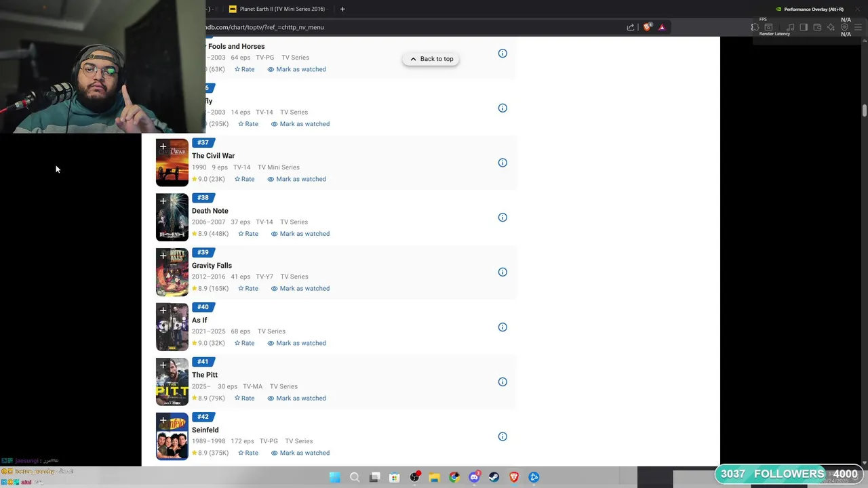Image resolution: width=868 pixels, height=488 pixels.
Task: Mark The Civil War as watched
Action: click(x=296, y=179)
